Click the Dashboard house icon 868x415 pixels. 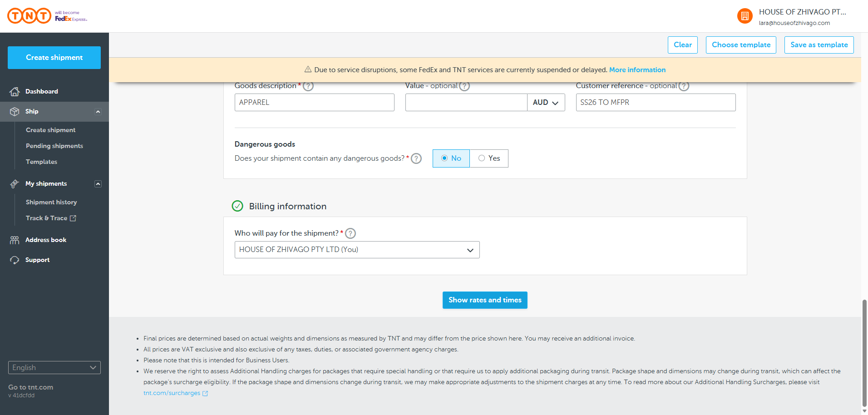click(15, 92)
